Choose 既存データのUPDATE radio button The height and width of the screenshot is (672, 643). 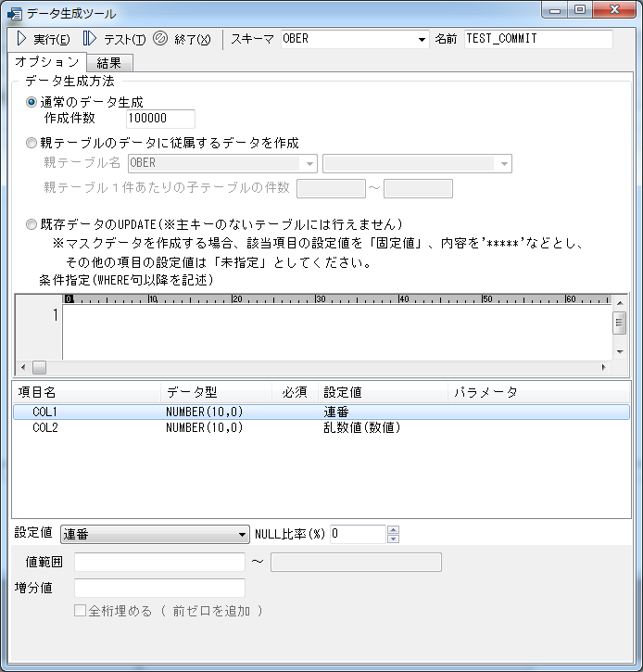(32, 224)
